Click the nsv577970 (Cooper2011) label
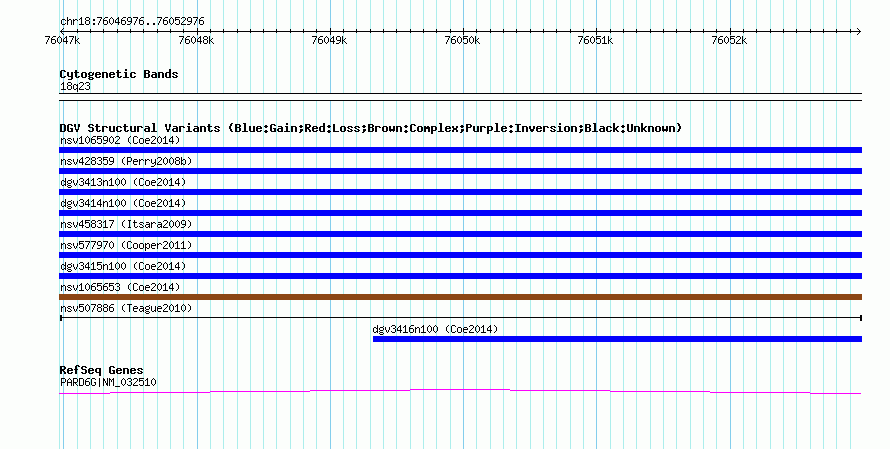The image size is (890, 449). [126, 245]
